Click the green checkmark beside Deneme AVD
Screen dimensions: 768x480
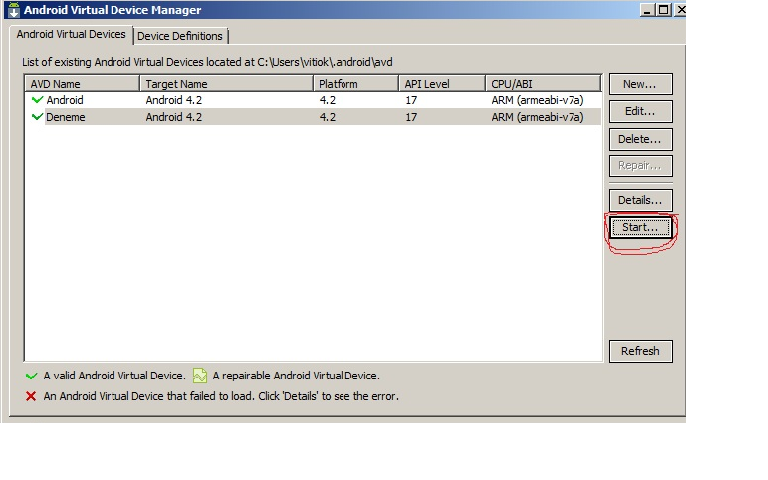[x=37, y=117]
